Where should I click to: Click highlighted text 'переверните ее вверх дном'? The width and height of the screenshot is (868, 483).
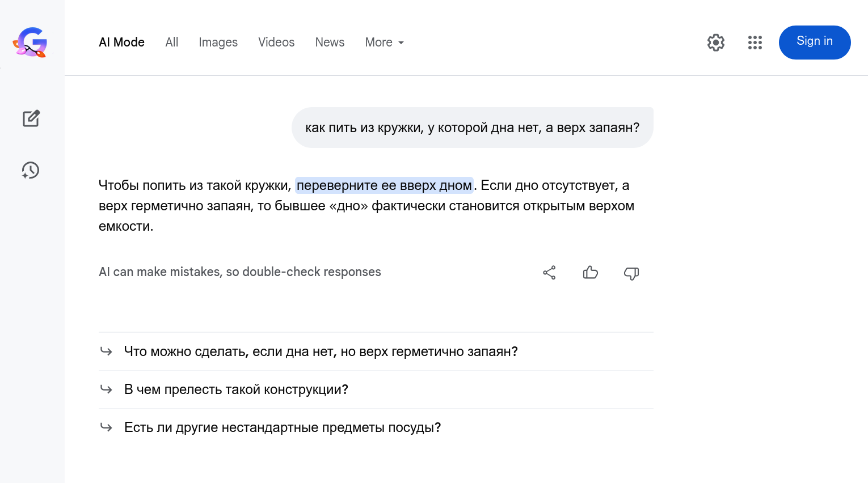(x=384, y=185)
